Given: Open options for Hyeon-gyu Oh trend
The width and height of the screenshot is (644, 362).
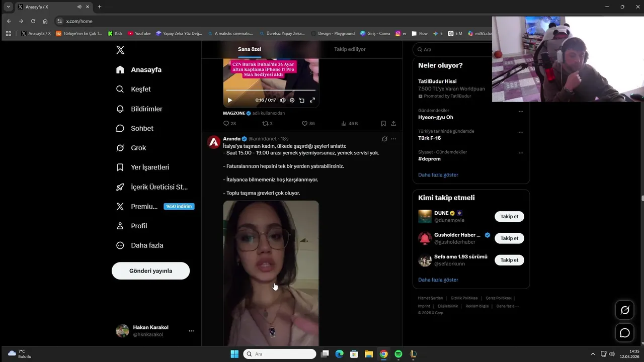Looking at the screenshot, I should tap(521, 111).
